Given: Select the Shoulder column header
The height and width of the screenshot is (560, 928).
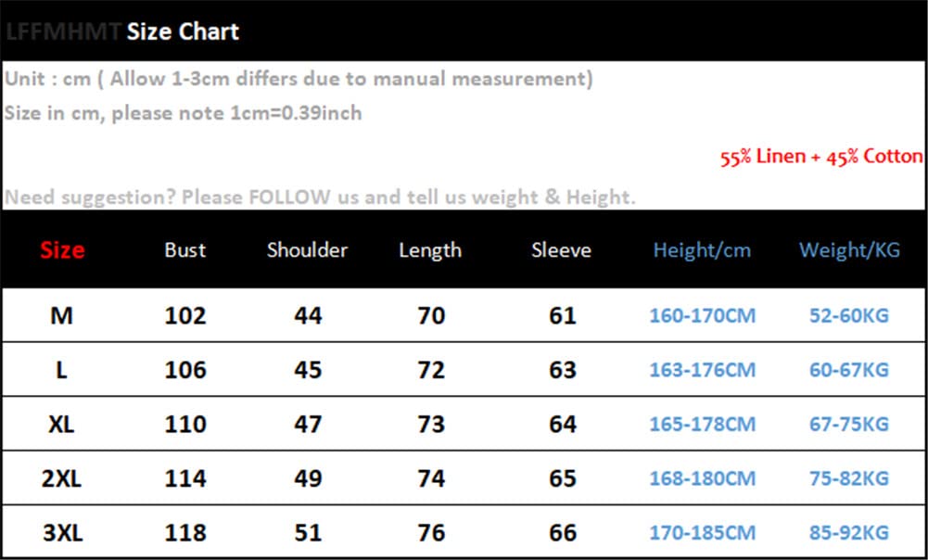Looking at the screenshot, I should (x=307, y=249).
